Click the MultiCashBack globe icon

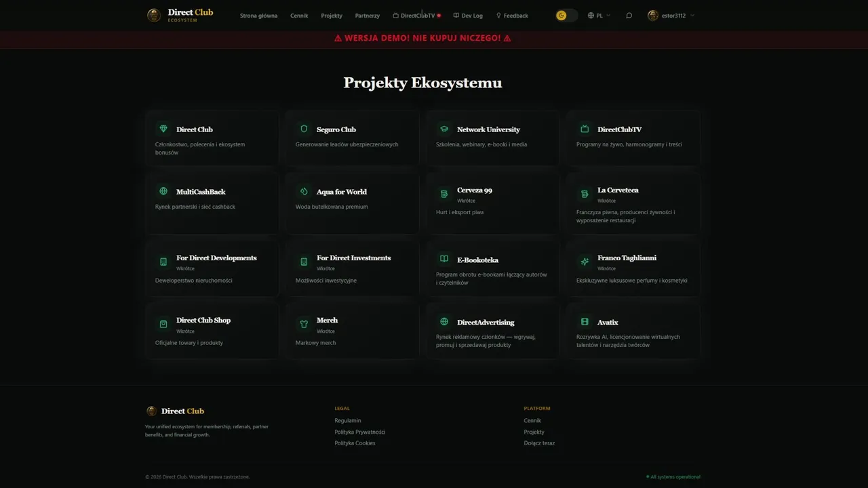[163, 191]
